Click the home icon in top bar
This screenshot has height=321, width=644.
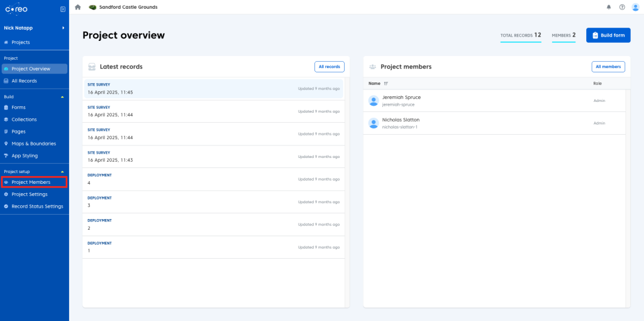pyautogui.click(x=78, y=7)
